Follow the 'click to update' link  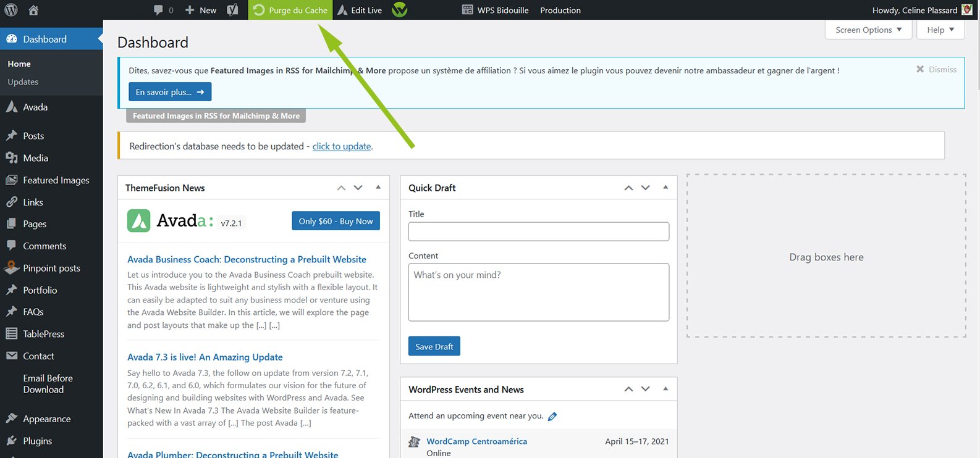click(342, 146)
